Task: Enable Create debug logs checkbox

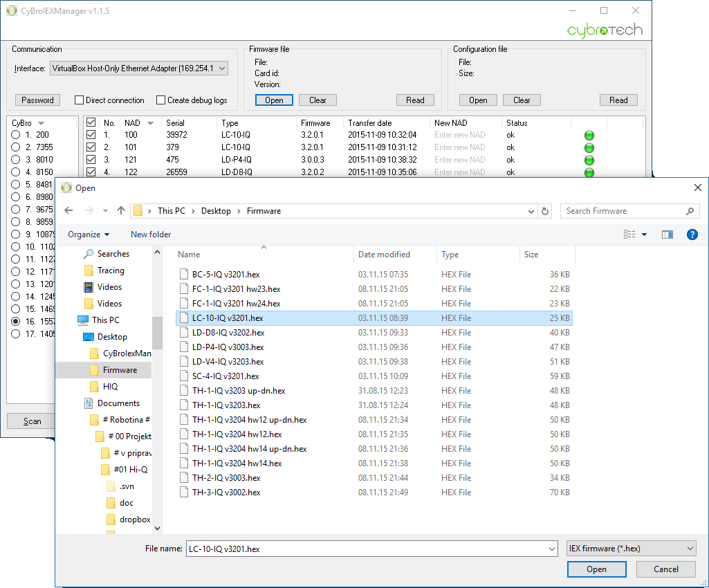Action: [161, 100]
